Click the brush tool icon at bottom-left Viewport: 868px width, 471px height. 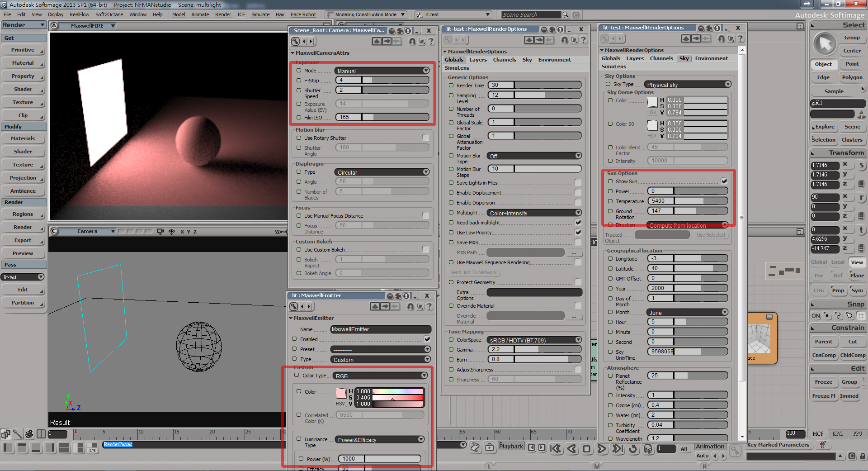(x=17, y=434)
